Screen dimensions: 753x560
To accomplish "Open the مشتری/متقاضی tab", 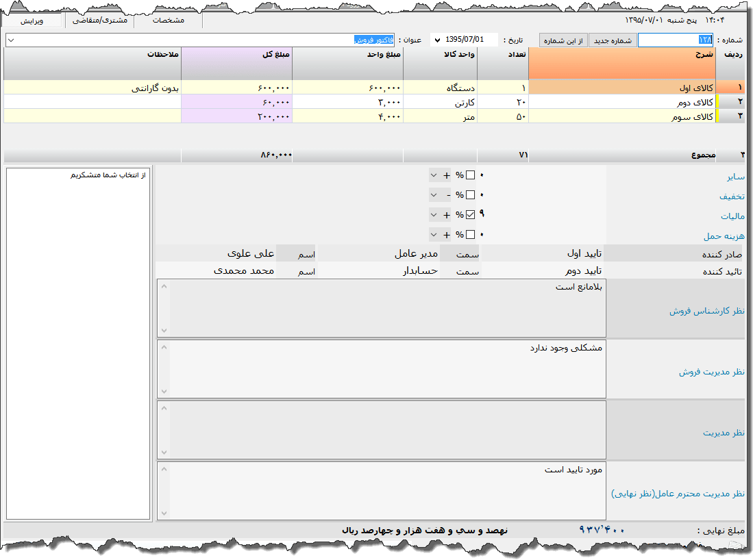I will (99, 21).
